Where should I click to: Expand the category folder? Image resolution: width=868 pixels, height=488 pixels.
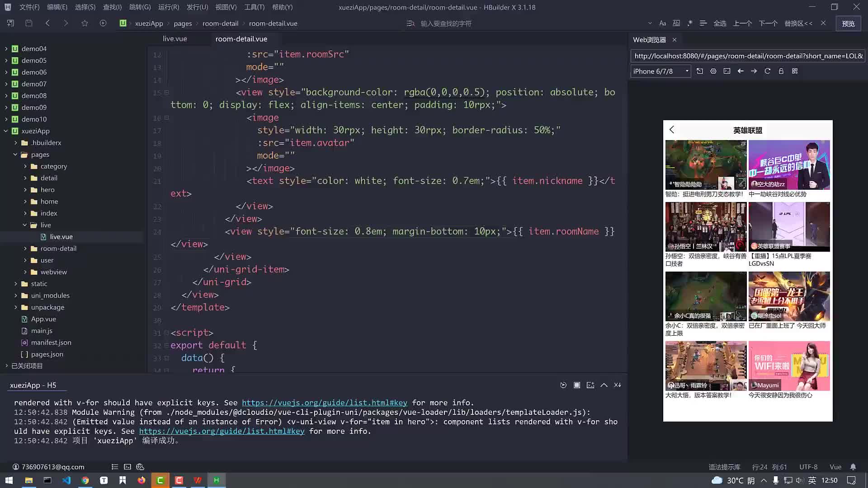coord(25,166)
